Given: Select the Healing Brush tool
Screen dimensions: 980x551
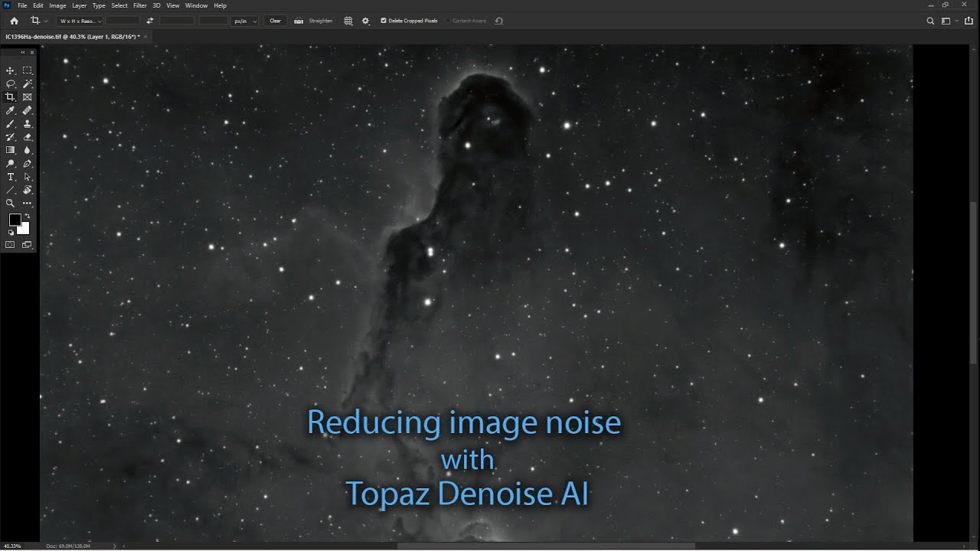Looking at the screenshot, I should point(28,110).
